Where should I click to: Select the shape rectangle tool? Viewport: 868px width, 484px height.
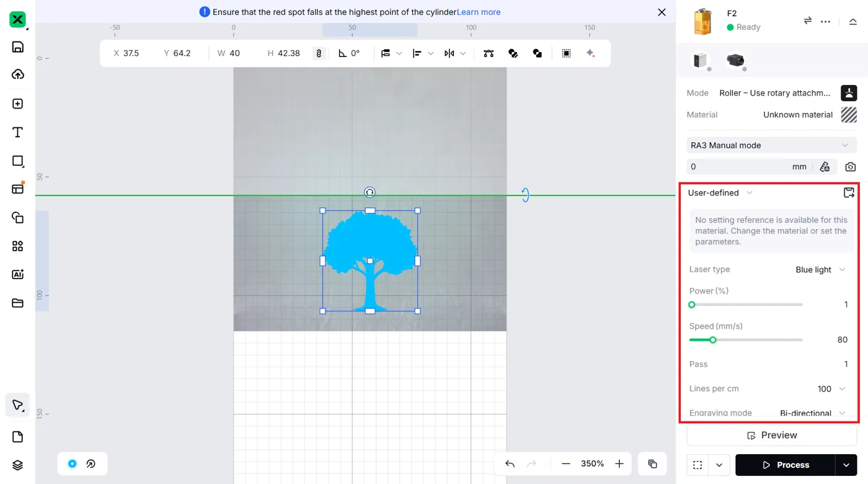[x=17, y=161]
